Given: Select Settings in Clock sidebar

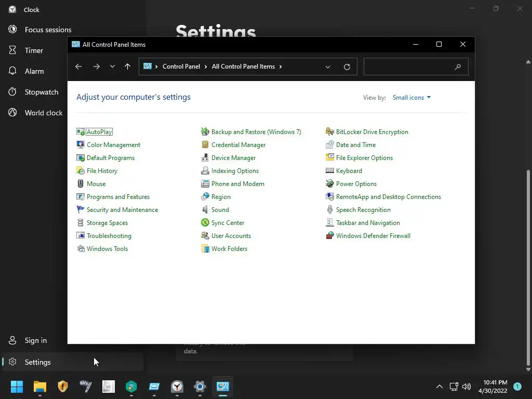Looking at the screenshot, I should coord(72,362).
